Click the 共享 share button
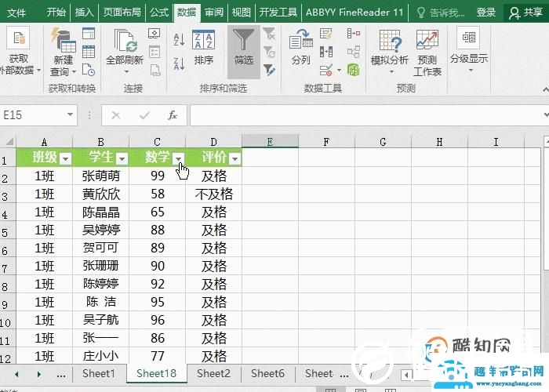549x392 pixels. click(526, 13)
